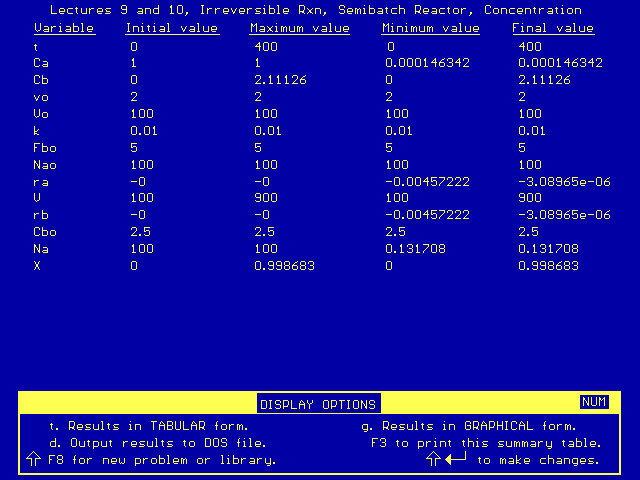Click 'F8 for new problem or library' text
The image size is (640, 480).
pos(161,460)
